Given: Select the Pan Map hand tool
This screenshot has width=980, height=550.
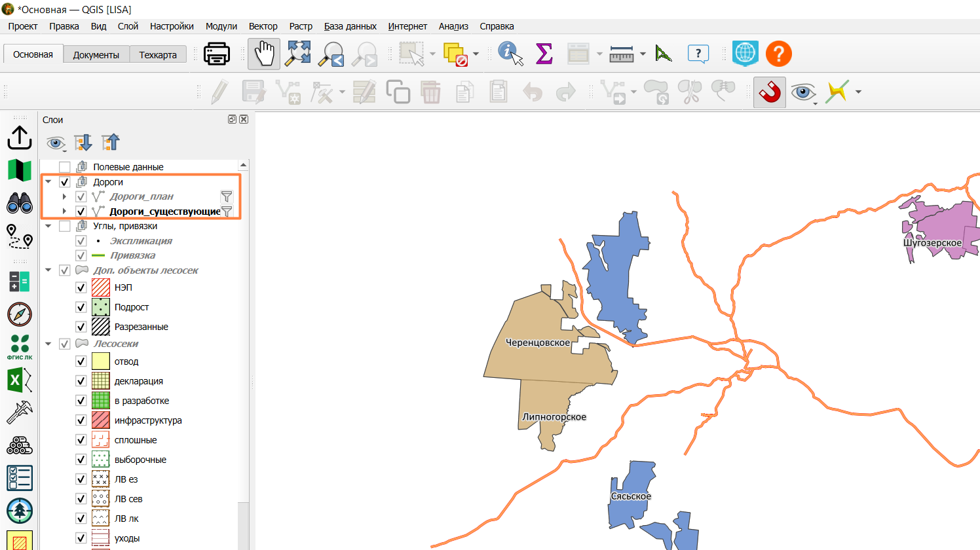Looking at the screenshot, I should coord(264,54).
